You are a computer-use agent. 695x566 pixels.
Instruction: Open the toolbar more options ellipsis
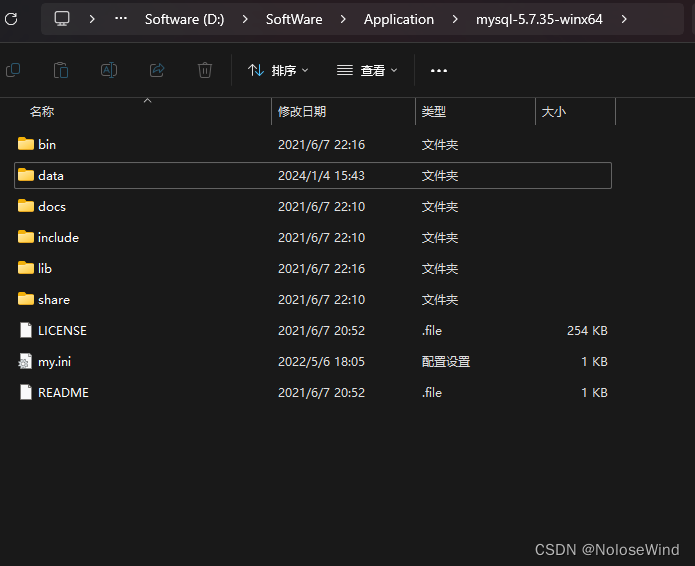(x=439, y=70)
